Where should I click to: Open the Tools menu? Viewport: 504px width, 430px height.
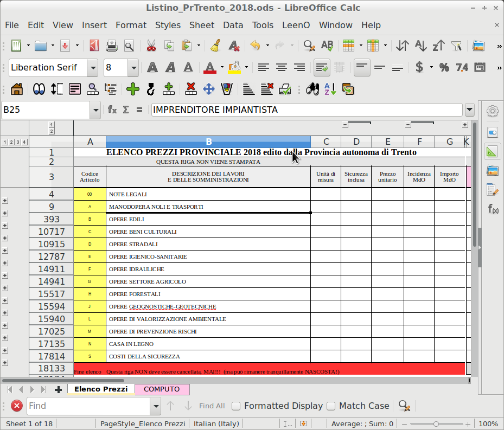point(263,25)
